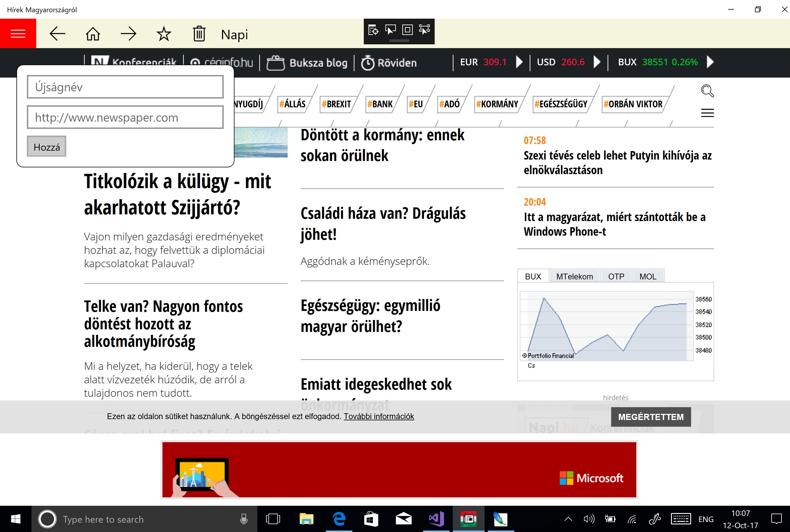
Task: Expand the EUR exchange rate arrow
Action: pyautogui.click(x=519, y=62)
